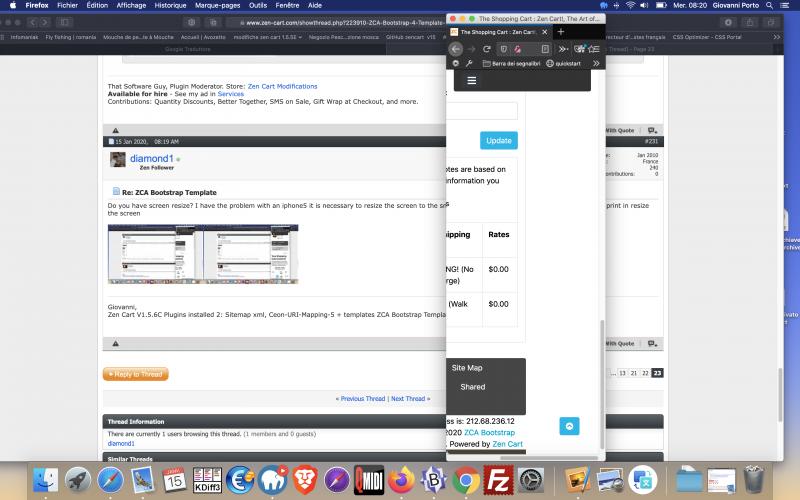The height and width of the screenshot is (500, 800).
Task: Open the Zen Cart footer link
Action: 507,444
